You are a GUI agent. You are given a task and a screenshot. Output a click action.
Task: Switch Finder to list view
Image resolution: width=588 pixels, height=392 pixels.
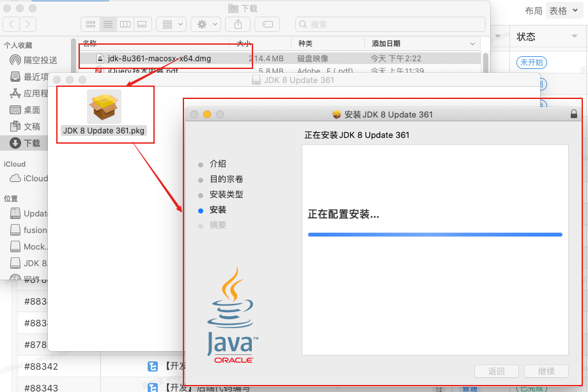click(108, 24)
